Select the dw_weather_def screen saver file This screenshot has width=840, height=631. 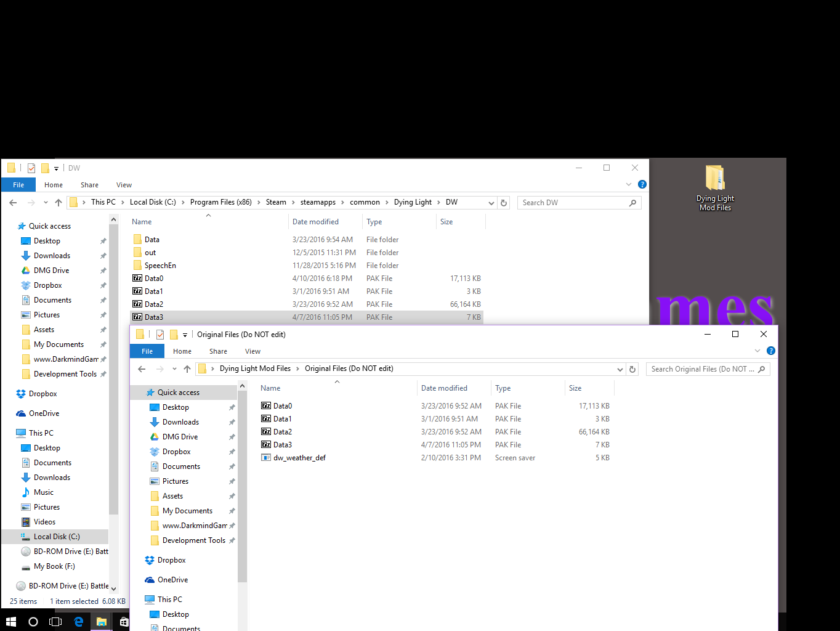pyautogui.click(x=299, y=458)
